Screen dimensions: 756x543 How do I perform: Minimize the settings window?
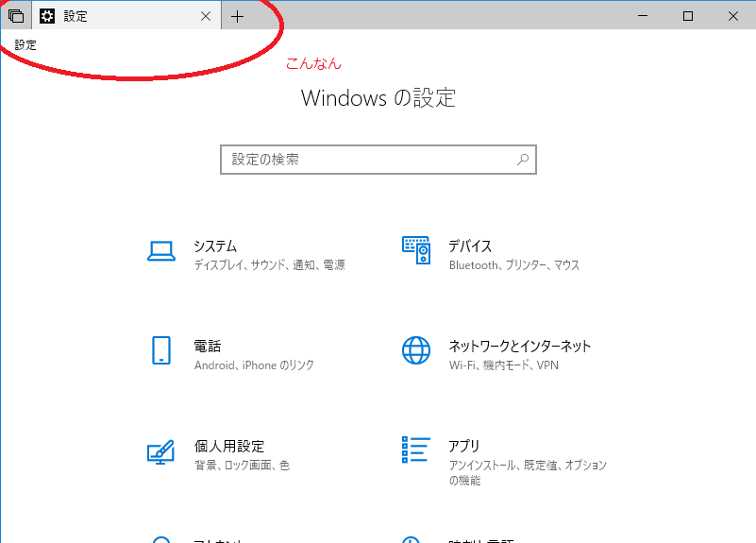coord(643,16)
